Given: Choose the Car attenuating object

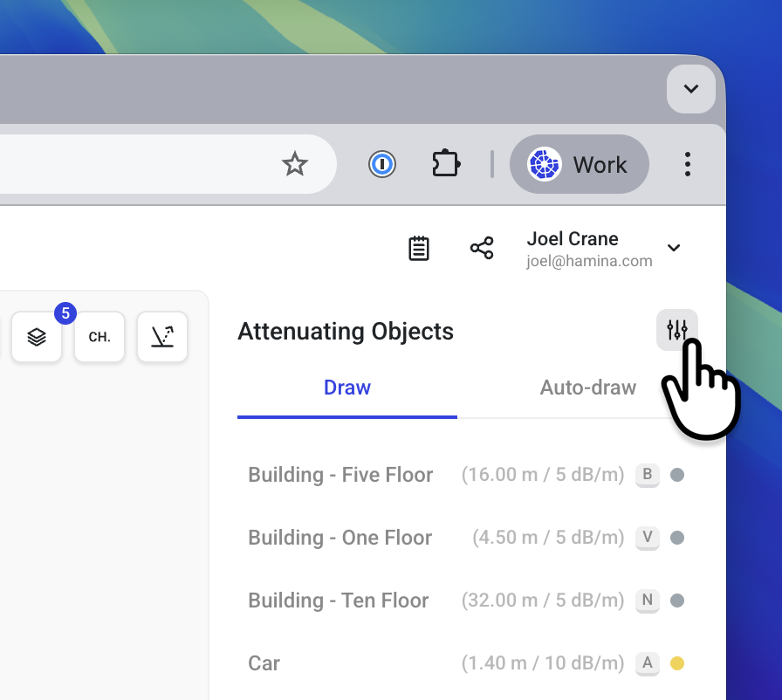Looking at the screenshot, I should coord(264,663).
